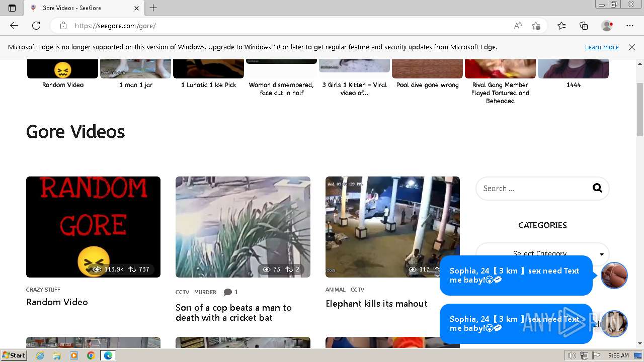
Task: Open the MURDER category tag
Action: point(205,292)
